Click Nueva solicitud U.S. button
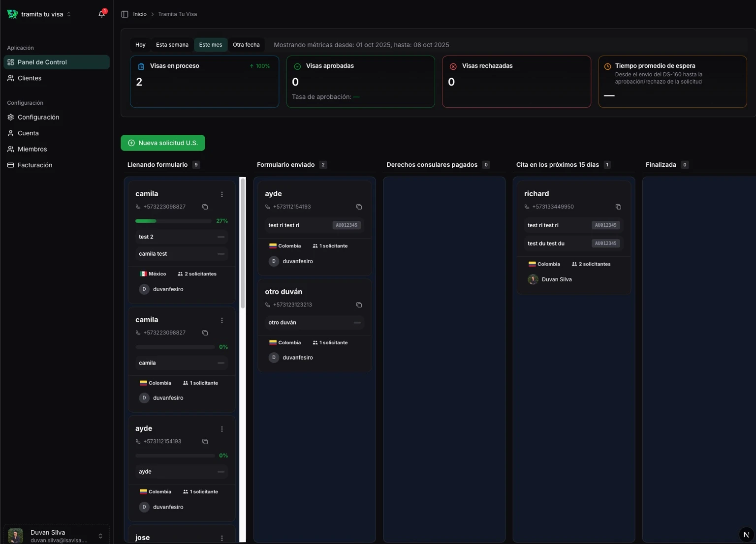Image resolution: width=756 pixels, height=544 pixels. 163,143
